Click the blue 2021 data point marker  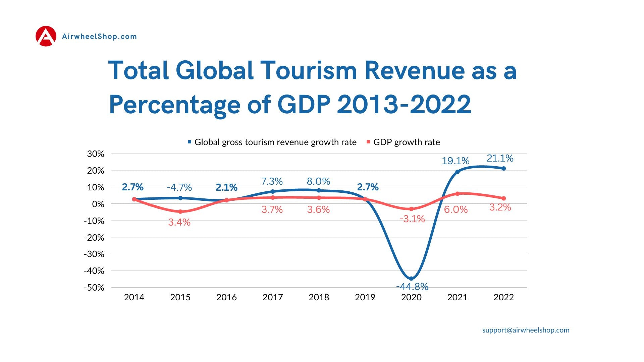457,172
